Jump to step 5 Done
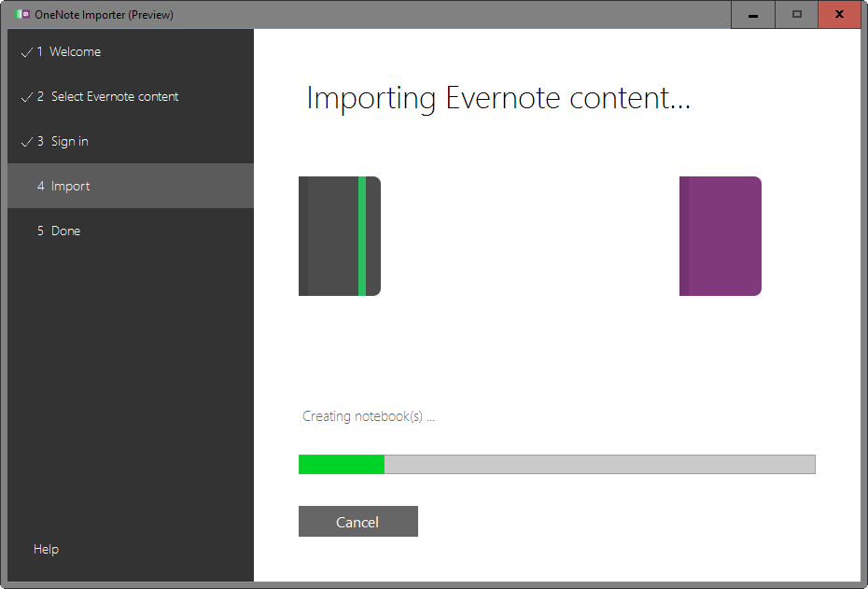 pos(131,231)
